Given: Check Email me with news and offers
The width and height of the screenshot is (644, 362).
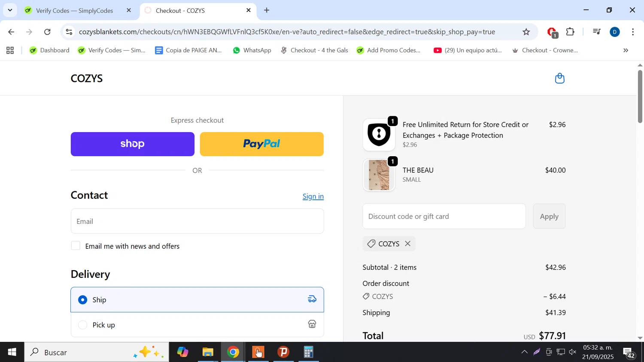Looking at the screenshot, I should (76, 246).
